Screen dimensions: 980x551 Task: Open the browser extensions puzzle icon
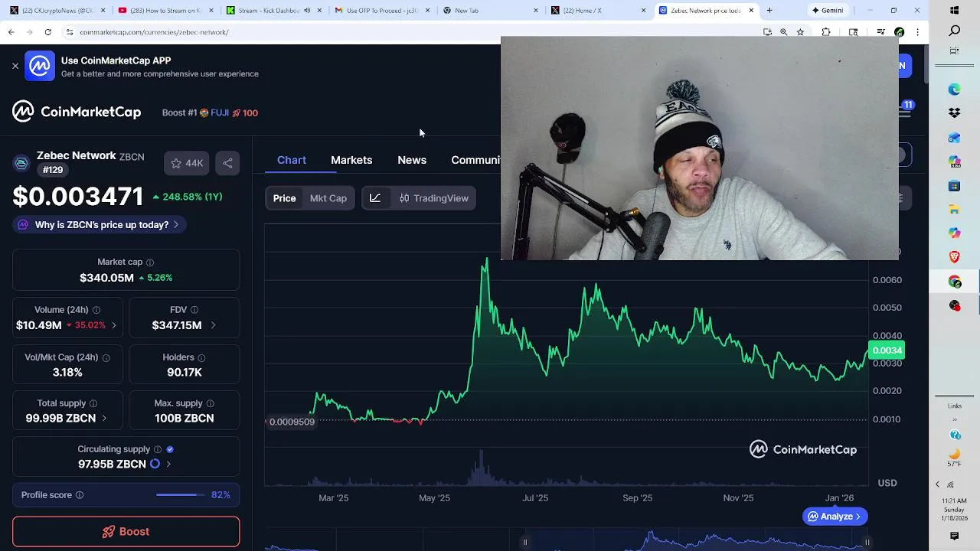826,32
